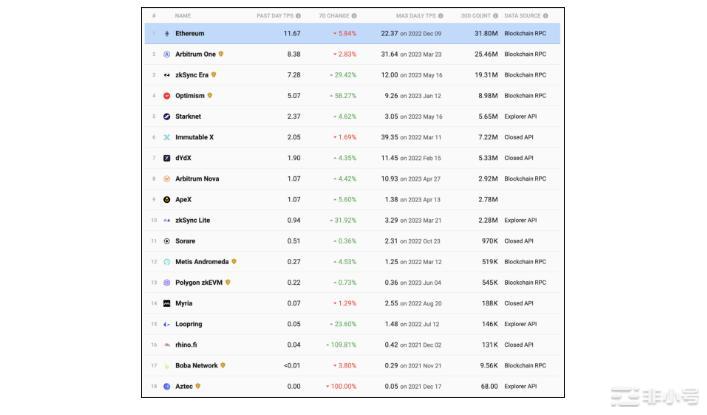Viewport: 707px width, 415px height.
Task: Open the Polygon zkEVM project link
Action: pos(199,283)
